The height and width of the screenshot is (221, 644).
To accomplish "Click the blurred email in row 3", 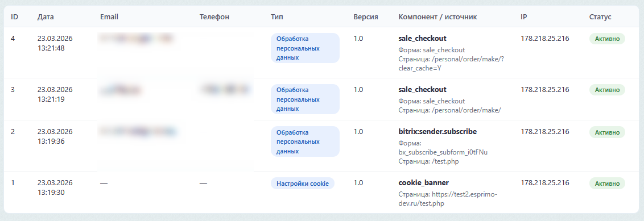I will click(121, 89).
